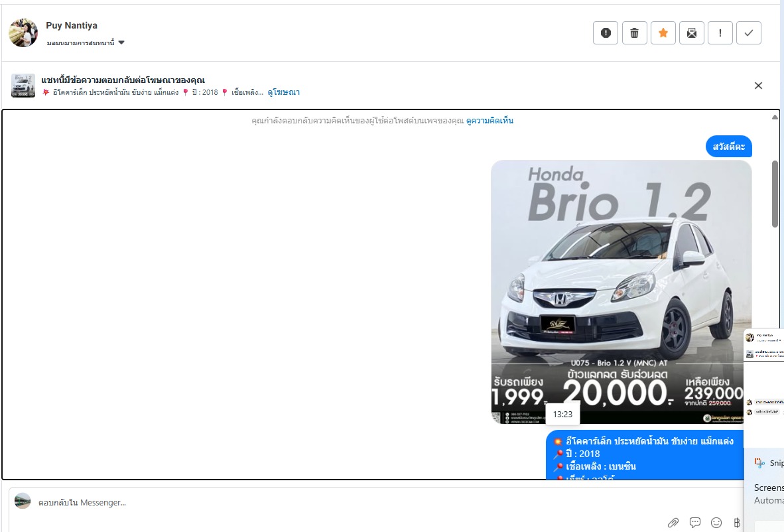Toggle the orange star follow-up flag
The width and height of the screenshot is (784, 532).
663,33
